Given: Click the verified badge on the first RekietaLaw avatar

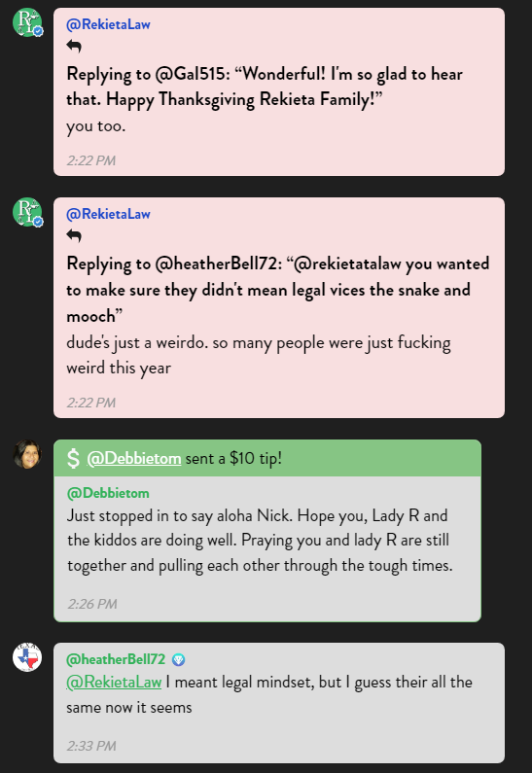Looking at the screenshot, I should coord(38,31).
